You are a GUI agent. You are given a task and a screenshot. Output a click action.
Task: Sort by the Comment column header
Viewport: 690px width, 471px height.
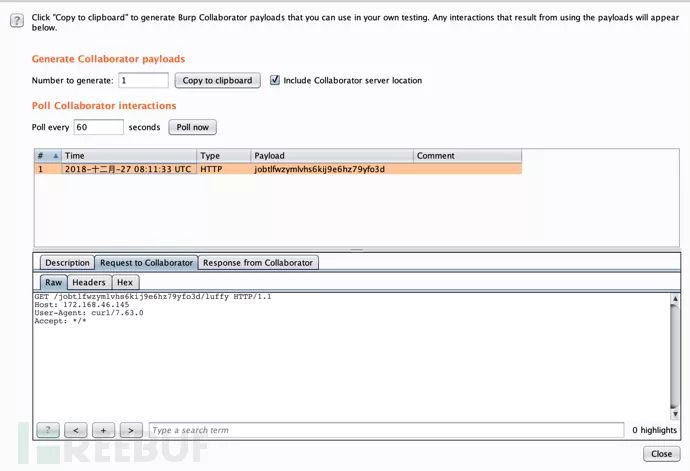coord(467,156)
